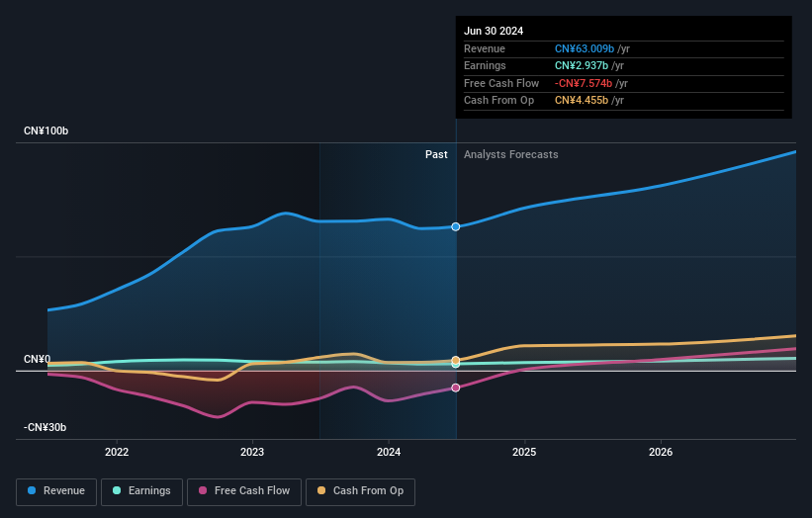Click the CN¥2.937b earnings value
Viewport: 812px width, 518px height.
(582, 65)
